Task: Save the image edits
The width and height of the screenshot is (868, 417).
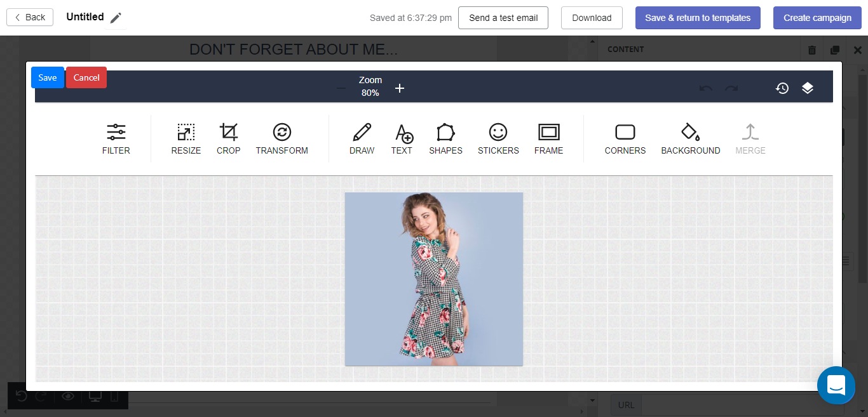Action: [48, 77]
